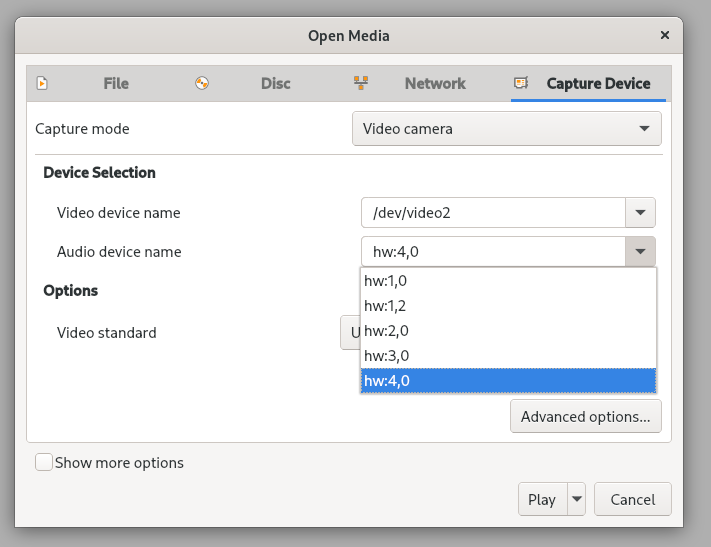Switch to the File tab
Viewport: 711px width, 547px height.
click(x=115, y=84)
